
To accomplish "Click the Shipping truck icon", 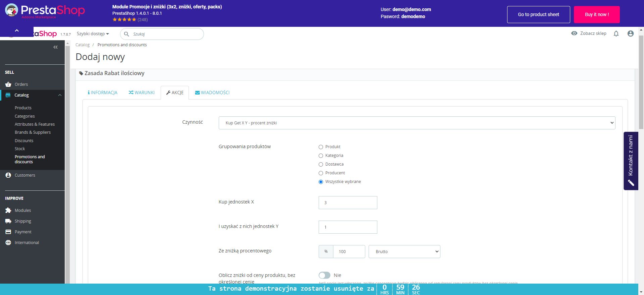I will pyautogui.click(x=8, y=221).
